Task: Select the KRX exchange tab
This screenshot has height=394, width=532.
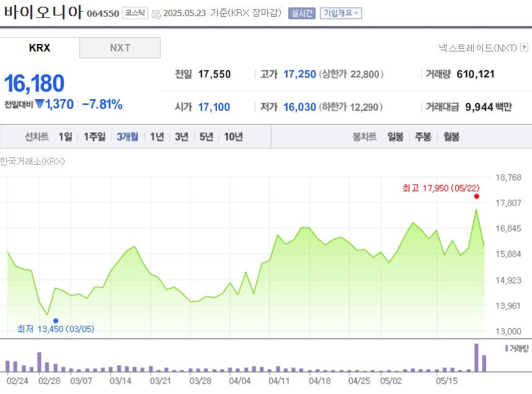Action: coord(40,48)
